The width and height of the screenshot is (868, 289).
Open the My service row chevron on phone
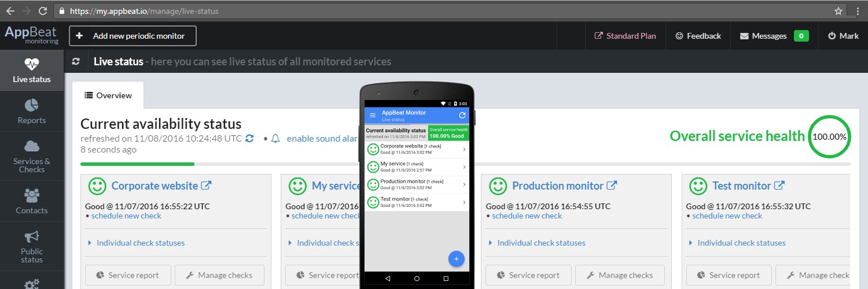click(464, 166)
